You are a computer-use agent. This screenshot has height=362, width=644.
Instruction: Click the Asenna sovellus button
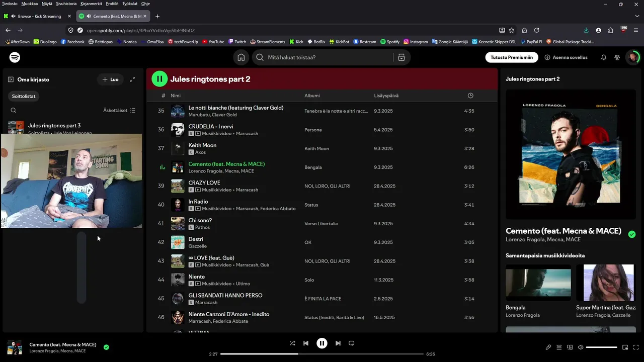(x=566, y=57)
